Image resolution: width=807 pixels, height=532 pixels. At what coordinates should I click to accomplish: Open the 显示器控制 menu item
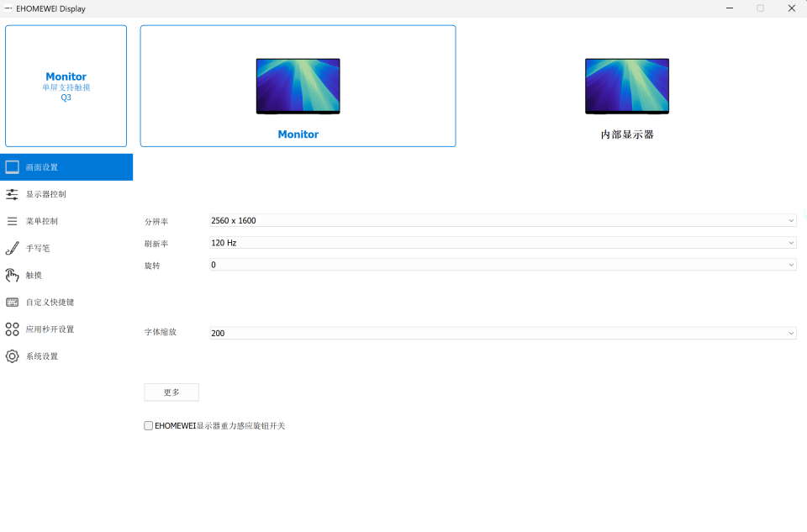coord(66,194)
